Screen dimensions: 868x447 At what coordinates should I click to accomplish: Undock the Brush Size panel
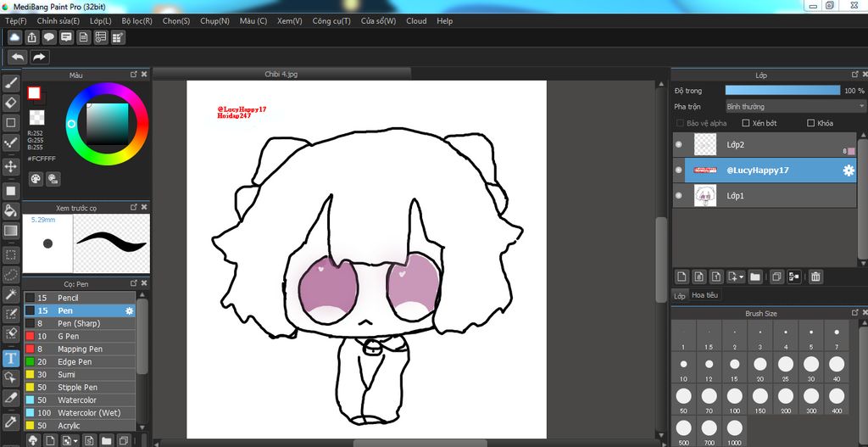coord(854,314)
